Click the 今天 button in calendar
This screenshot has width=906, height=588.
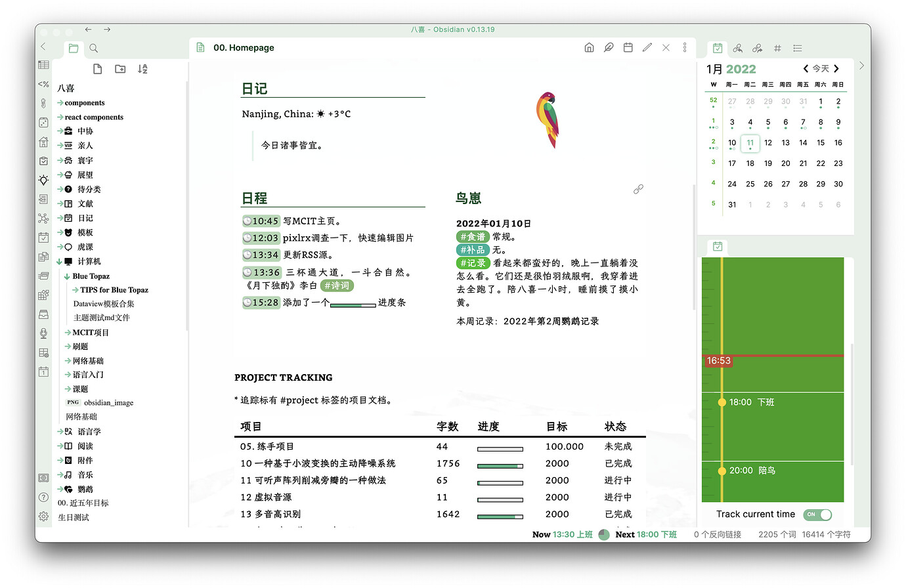(x=821, y=69)
